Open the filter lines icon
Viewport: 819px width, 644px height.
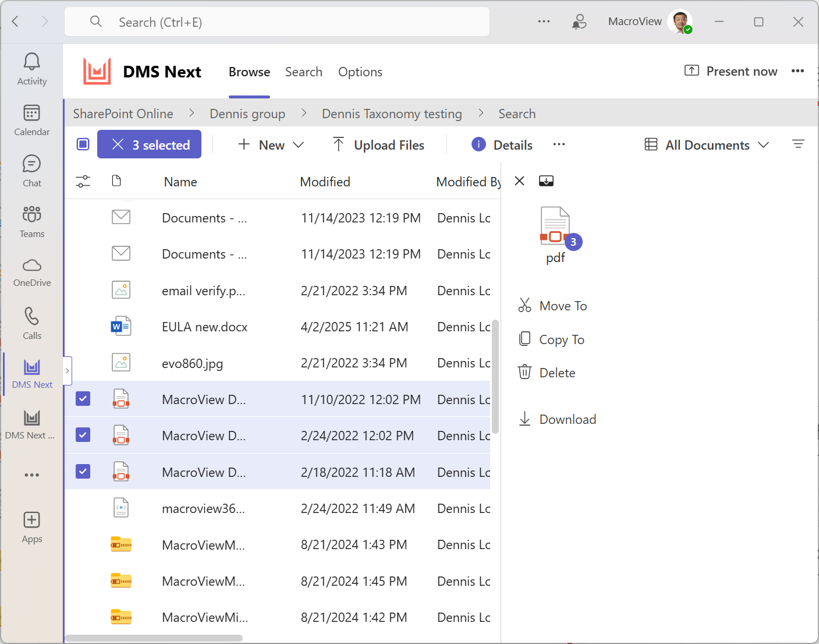coord(798,144)
